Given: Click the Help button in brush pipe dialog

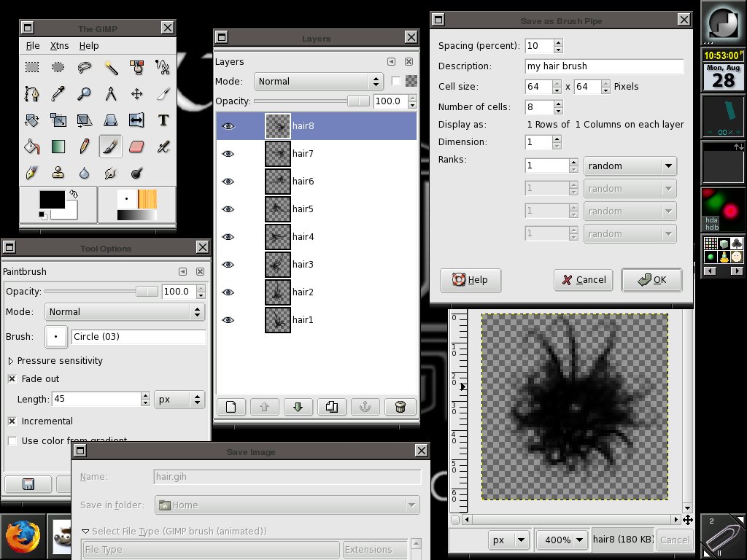Looking at the screenshot, I should pos(471,280).
